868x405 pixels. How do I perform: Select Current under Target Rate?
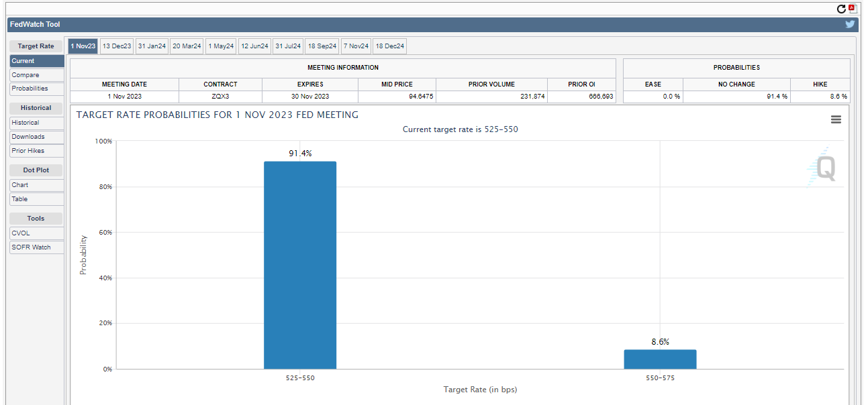coord(37,61)
